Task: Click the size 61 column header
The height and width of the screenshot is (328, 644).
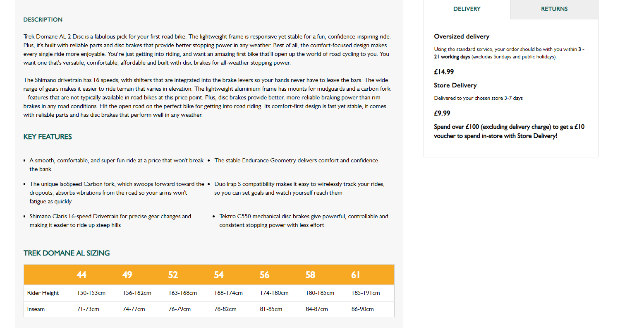Action: click(x=356, y=275)
